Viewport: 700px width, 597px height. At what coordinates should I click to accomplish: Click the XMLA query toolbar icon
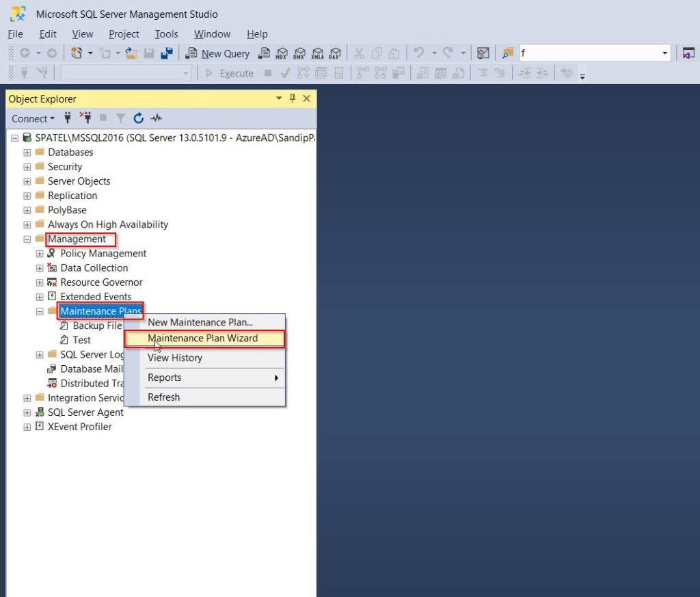pyautogui.click(x=317, y=53)
